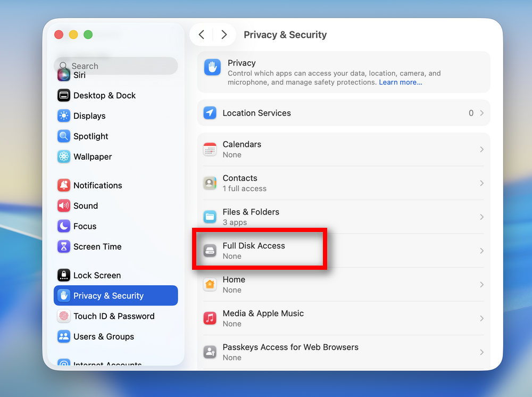Select the Sound speaker icon

(64, 206)
